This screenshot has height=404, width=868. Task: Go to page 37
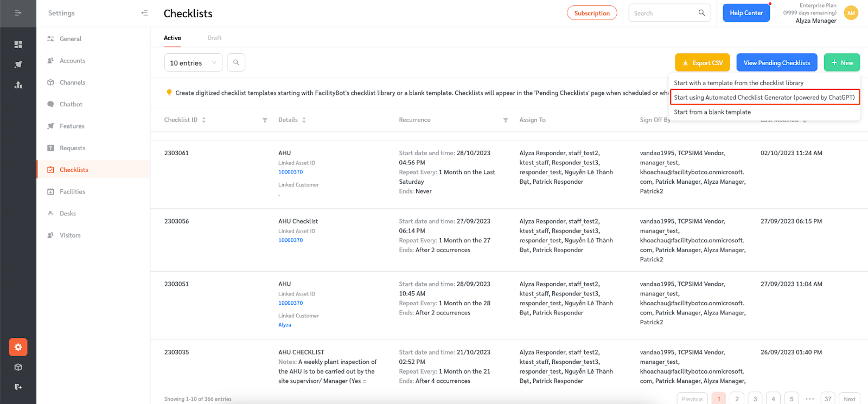[x=828, y=399]
